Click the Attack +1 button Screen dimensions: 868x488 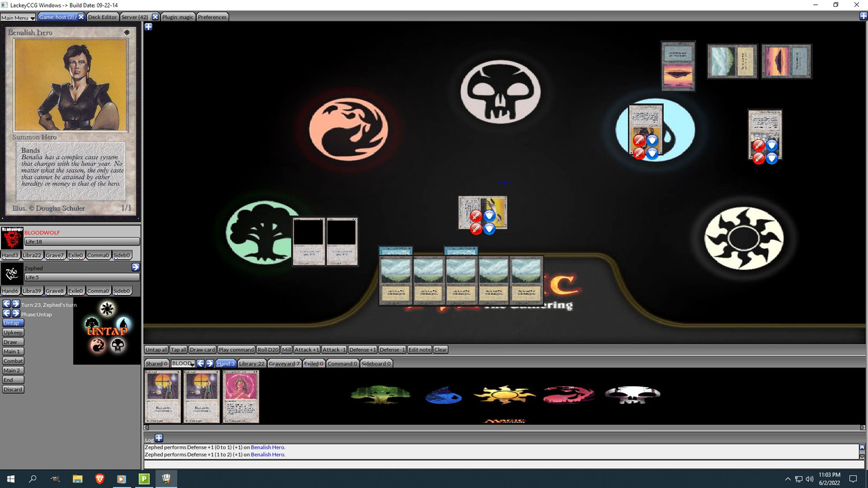point(307,350)
